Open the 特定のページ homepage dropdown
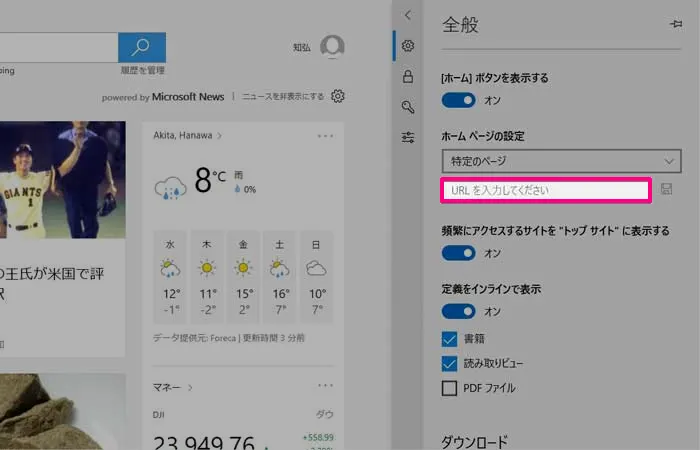Viewport: 700px width, 450px height. point(562,161)
